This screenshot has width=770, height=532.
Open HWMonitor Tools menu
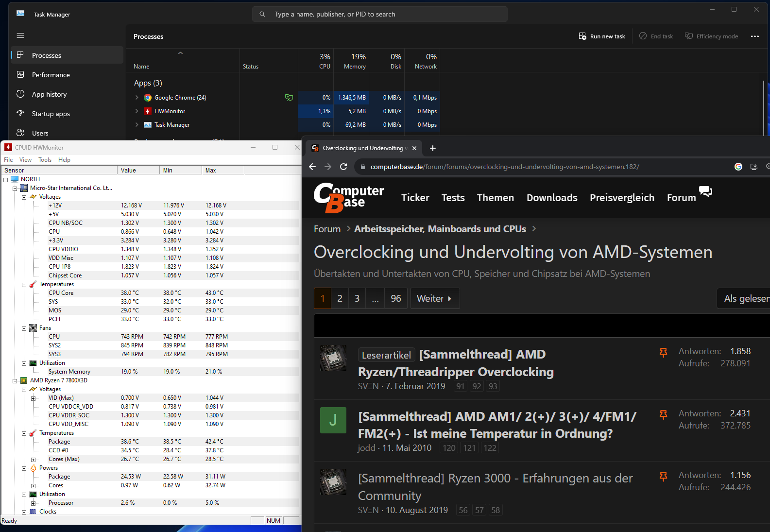pos(45,160)
